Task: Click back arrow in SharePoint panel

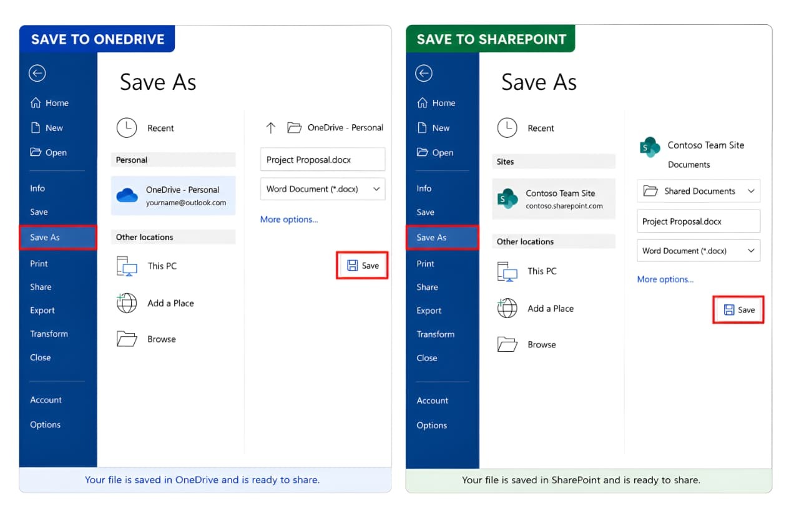Action: (424, 74)
